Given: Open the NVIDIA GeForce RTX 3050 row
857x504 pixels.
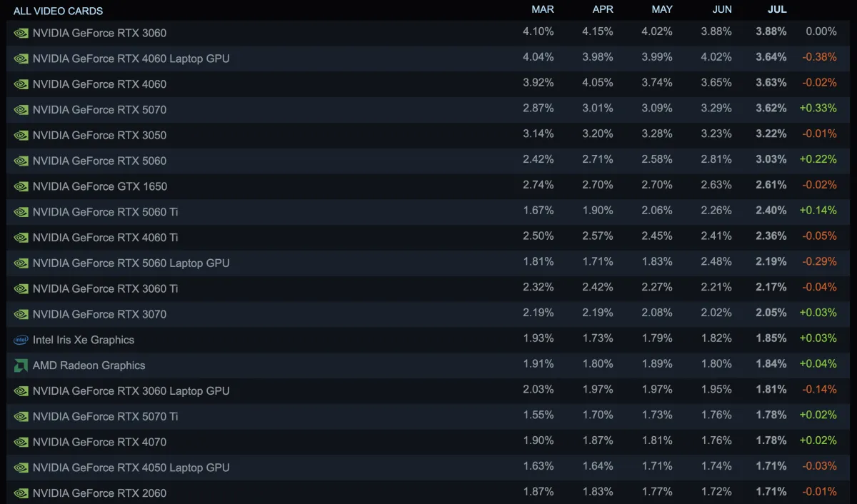Looking at the screenshot, I should [x=428, y=135].
